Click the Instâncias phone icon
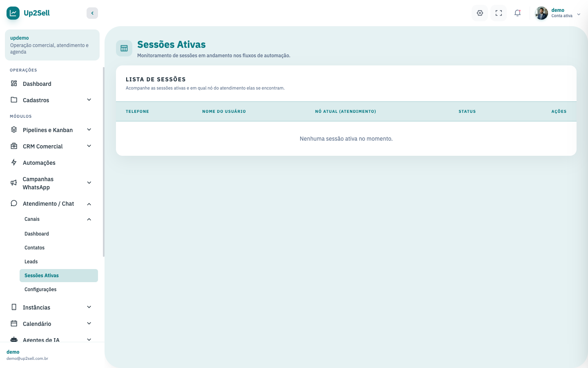The height and width of the screenshot is (368, 588). (x=14, y=307)
